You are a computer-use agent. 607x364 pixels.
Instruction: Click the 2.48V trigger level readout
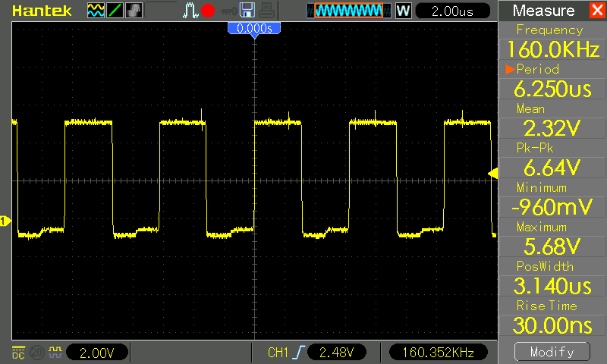[x=336, y=353]
